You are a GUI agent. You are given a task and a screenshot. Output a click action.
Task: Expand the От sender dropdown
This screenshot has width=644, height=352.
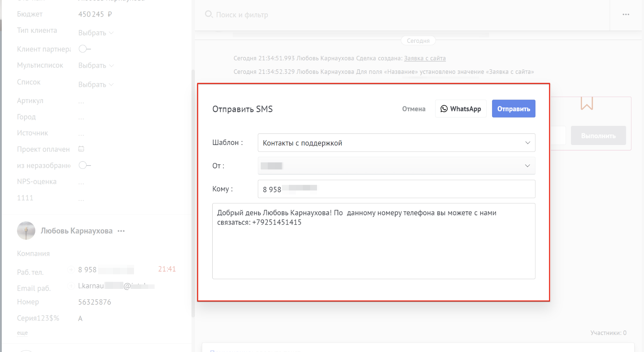pyautogui.click(x=396, y=166)
